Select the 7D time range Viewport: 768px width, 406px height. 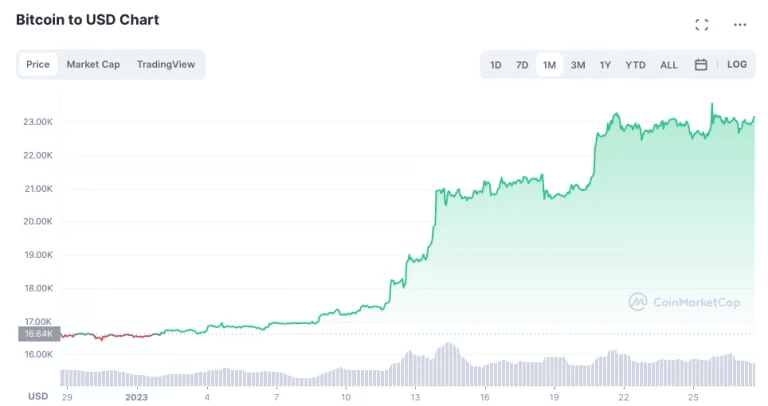tap(522, 65)
